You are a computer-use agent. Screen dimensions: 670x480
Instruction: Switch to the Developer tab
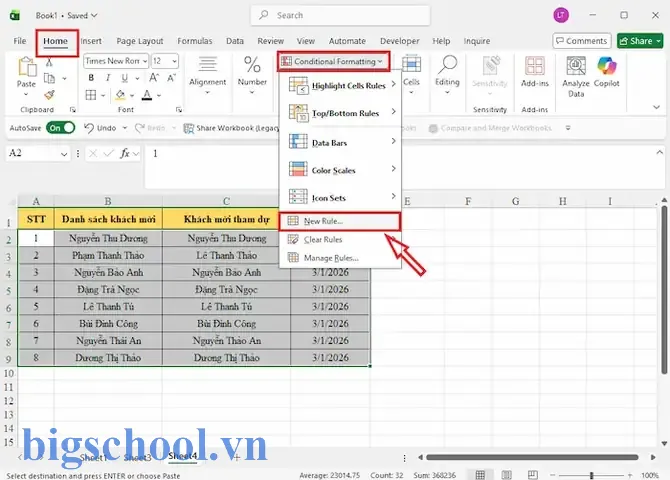click(400, 41)
